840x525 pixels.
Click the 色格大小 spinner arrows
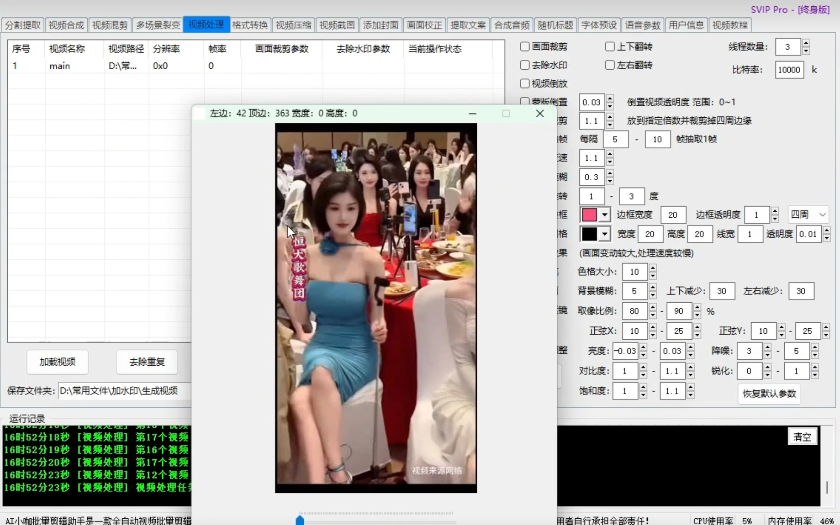pos(651,272)
